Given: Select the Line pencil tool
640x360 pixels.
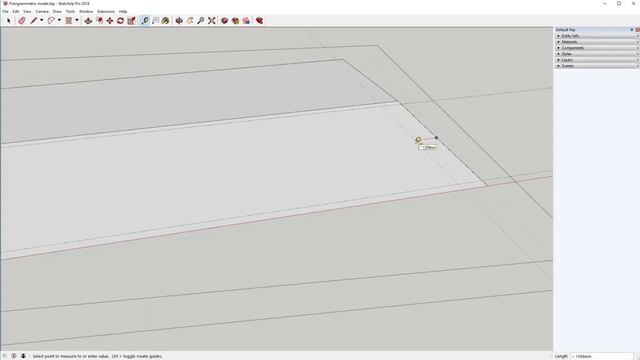Looking at the screenshot, I should click(x=33, y=20).
